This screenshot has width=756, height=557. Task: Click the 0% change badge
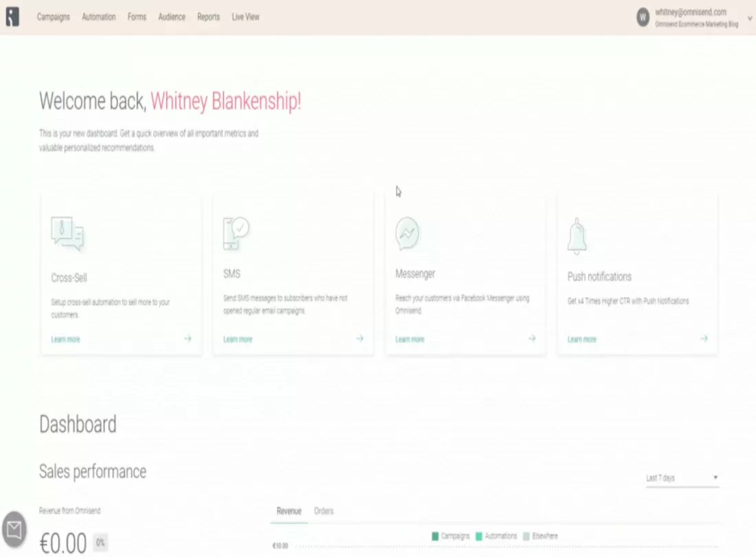100,543
